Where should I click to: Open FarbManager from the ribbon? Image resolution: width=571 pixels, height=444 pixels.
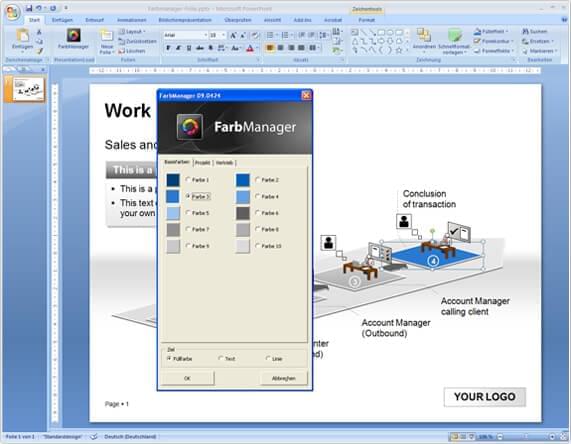pos(73,39)
